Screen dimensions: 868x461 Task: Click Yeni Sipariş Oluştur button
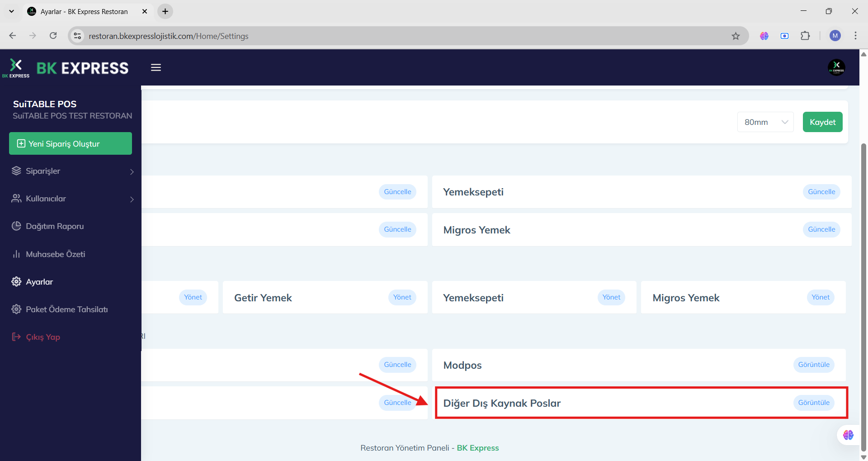click(71, 143)
